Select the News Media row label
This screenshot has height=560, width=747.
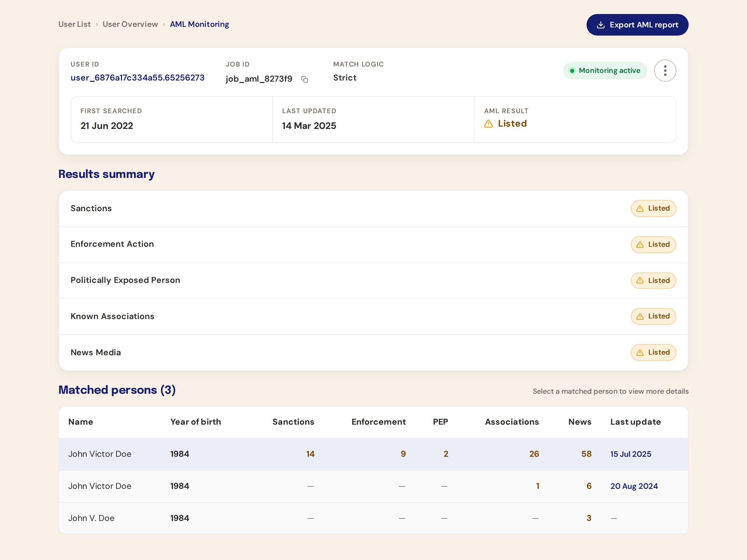click(x=96, y=352)
